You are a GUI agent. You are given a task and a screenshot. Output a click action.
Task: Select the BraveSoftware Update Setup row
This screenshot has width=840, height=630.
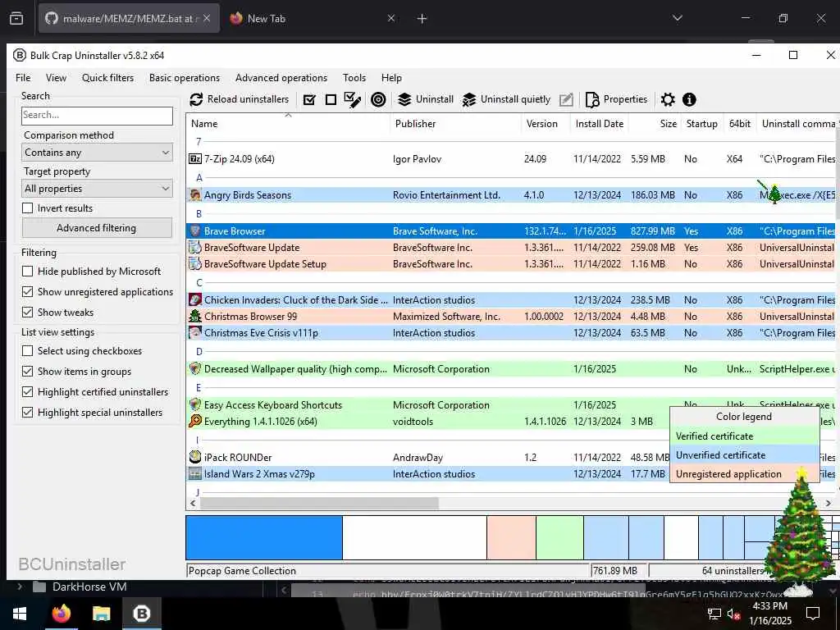pyautogui.click(x=512, y=264)
